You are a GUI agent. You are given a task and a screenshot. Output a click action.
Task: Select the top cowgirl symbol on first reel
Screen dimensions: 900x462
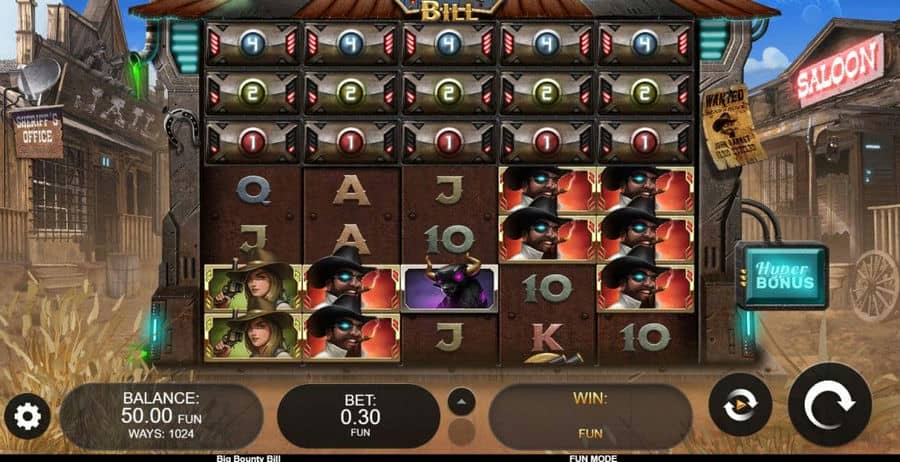(253, 288)
